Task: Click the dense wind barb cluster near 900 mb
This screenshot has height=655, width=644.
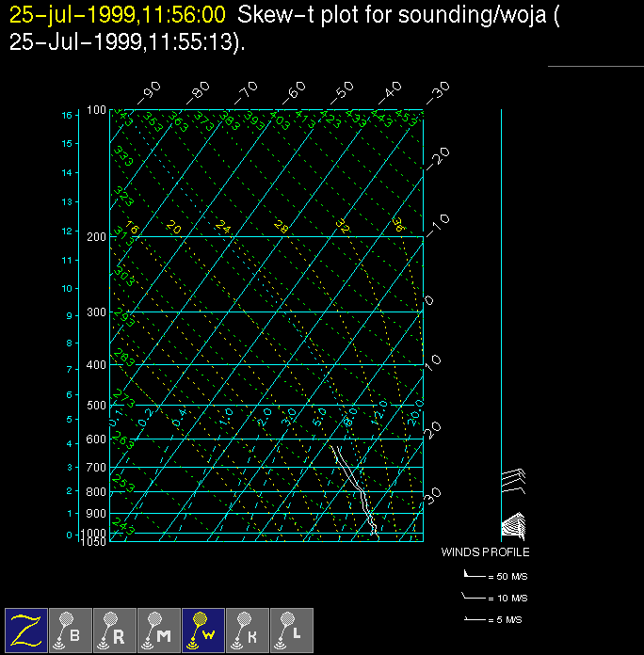Action: point(514,522)
